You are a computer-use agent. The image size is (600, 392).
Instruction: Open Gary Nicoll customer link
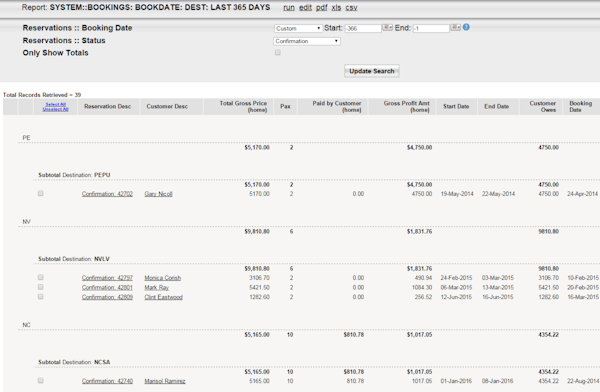(x=158, y=194)
